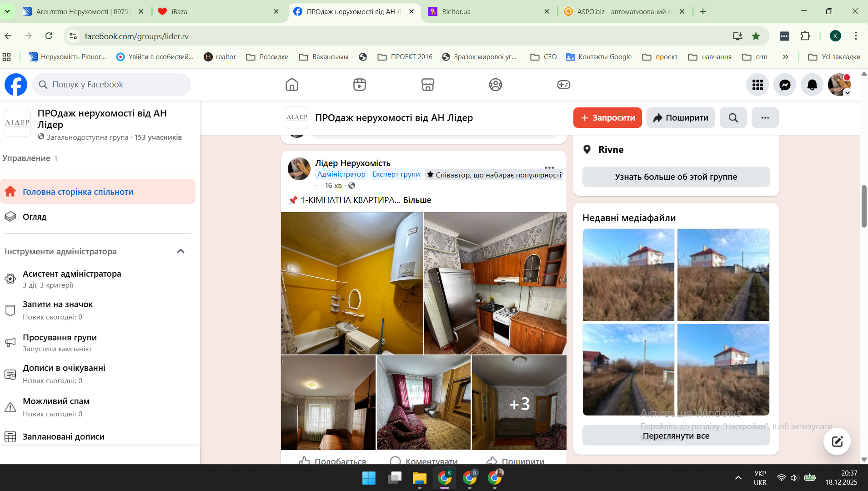Open the Gaming icon
Image resolution: width=868 pixels, height=491 pixels.
click(x=563, y=85)
